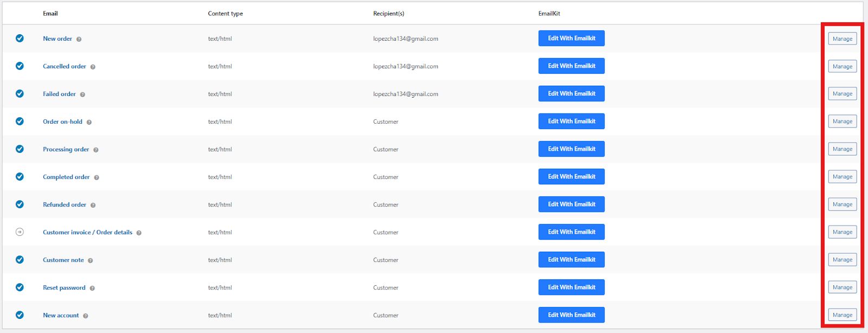The width and height of the screenshot is (868, 333).
Task: Open the New order email link
Action: tap(58, 39)
